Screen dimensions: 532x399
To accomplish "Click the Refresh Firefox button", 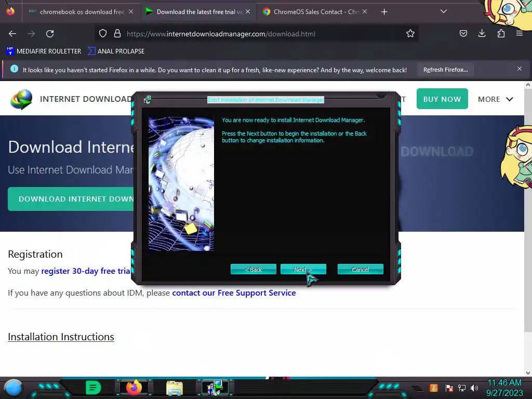I will (x=445, y=70).
